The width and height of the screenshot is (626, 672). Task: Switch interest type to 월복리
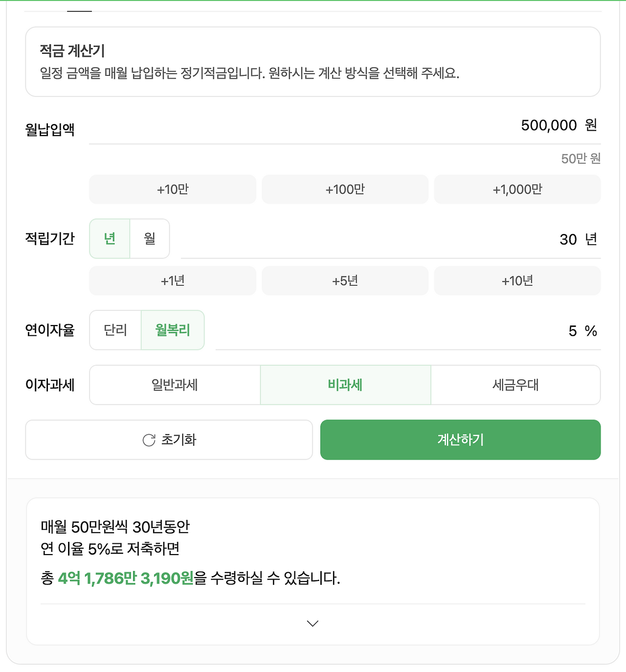(173, 330)
